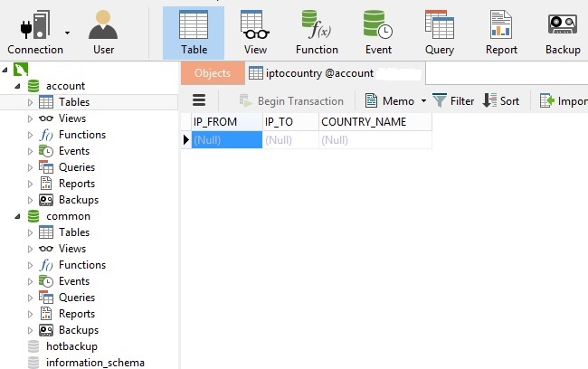
Task: Expand Tables under common
Action: point(30,232)
